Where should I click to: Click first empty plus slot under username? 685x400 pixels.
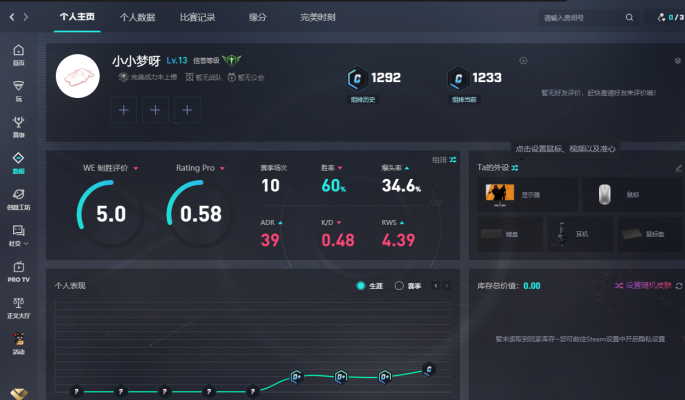click(x=124, y=110)
